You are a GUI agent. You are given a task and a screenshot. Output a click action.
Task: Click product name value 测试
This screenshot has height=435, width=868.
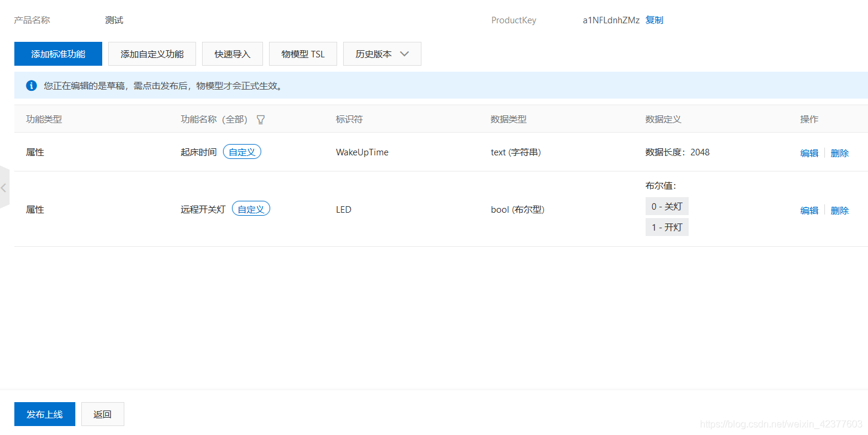tap(114, 20)
